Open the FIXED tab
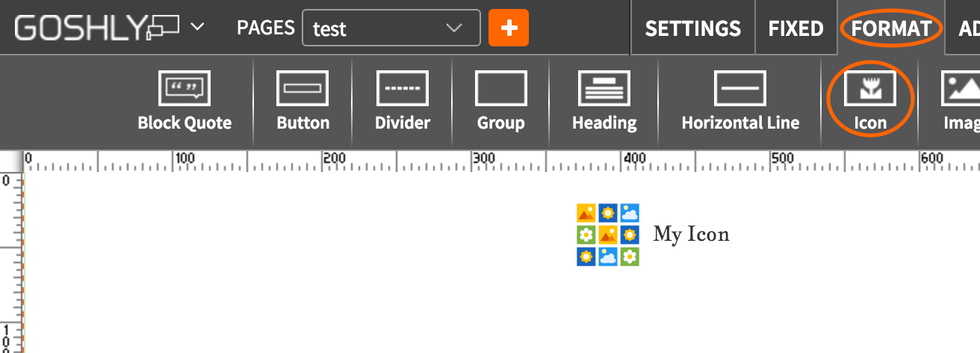 [796, 28]
